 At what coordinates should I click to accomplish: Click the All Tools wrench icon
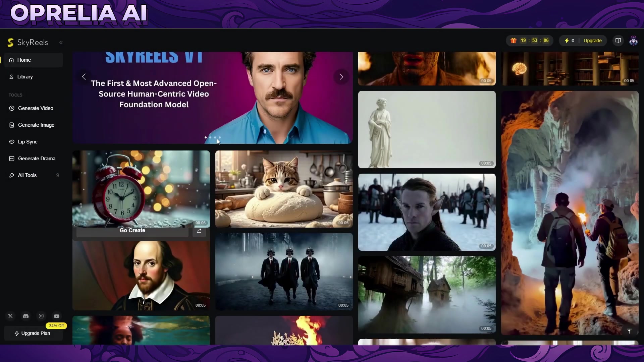click(12, 175)
